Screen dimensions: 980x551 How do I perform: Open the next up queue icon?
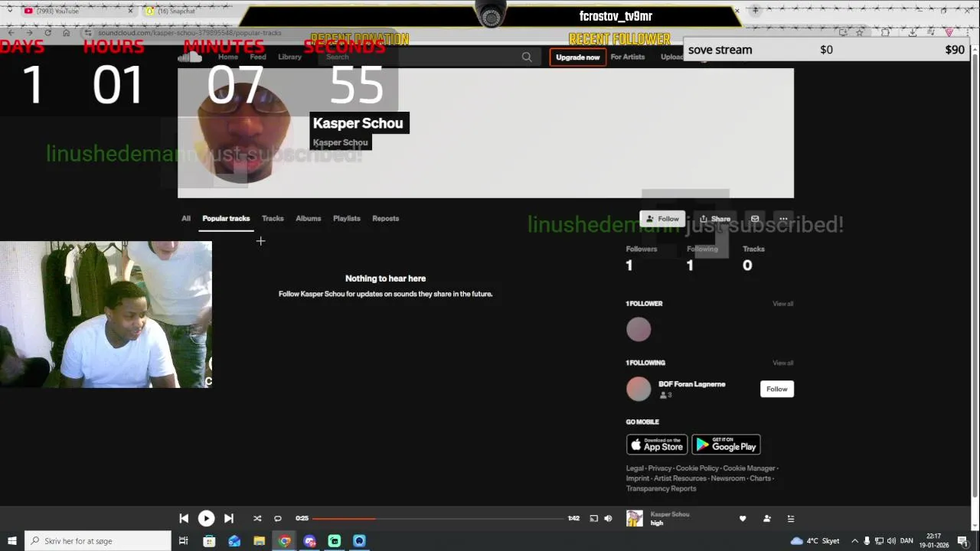pyautogui.click(x=791, y=518)
